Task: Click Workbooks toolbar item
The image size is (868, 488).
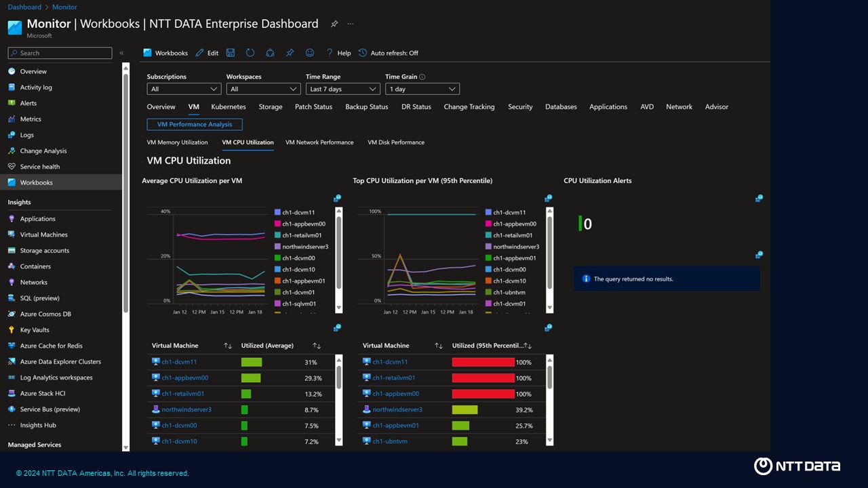Action: coord(165,53)
